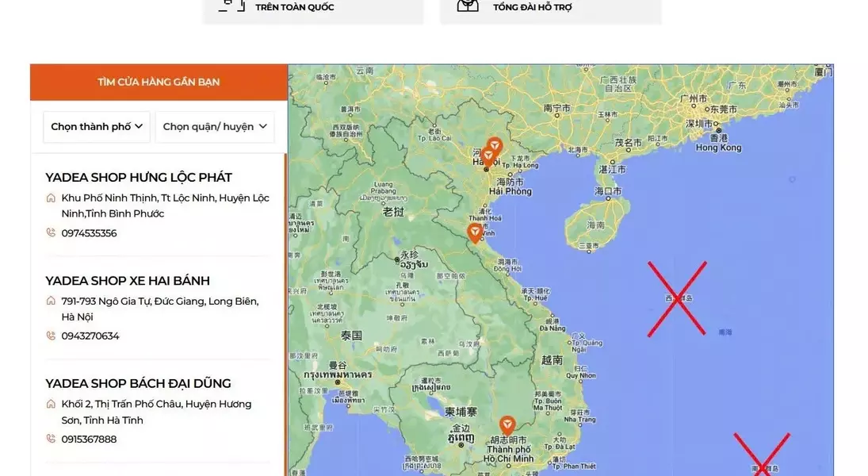The height and width of the screenshot is (476, 868).
Task: Click home icon beside Khối 2, Thị Trấn Phố Châu
Action: tap(51, 404)
